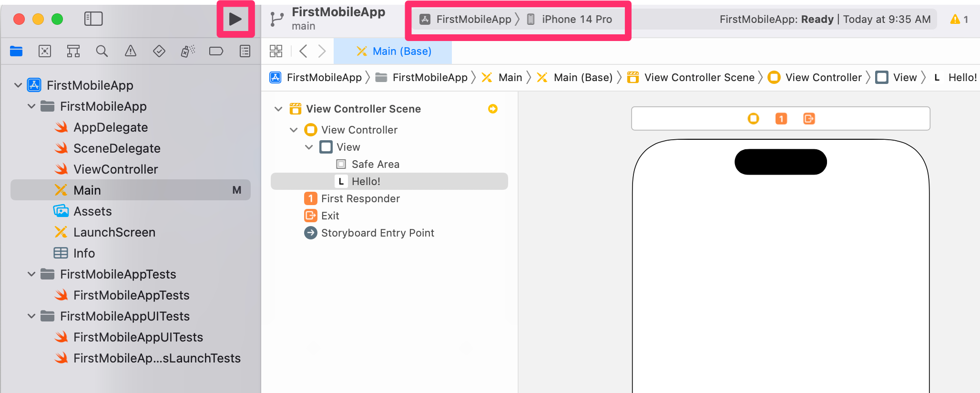Collapse the FirstMobileAppTests group

tap(31, 274)
